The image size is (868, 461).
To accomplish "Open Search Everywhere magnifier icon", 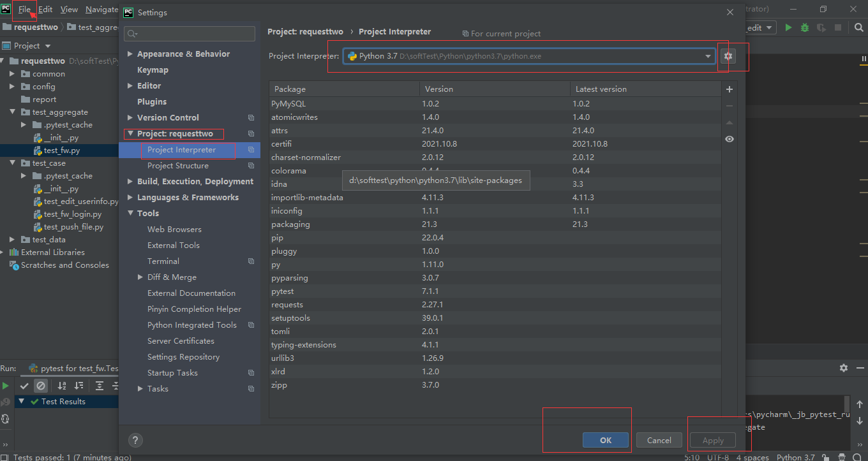I will (x=858, y=27).
